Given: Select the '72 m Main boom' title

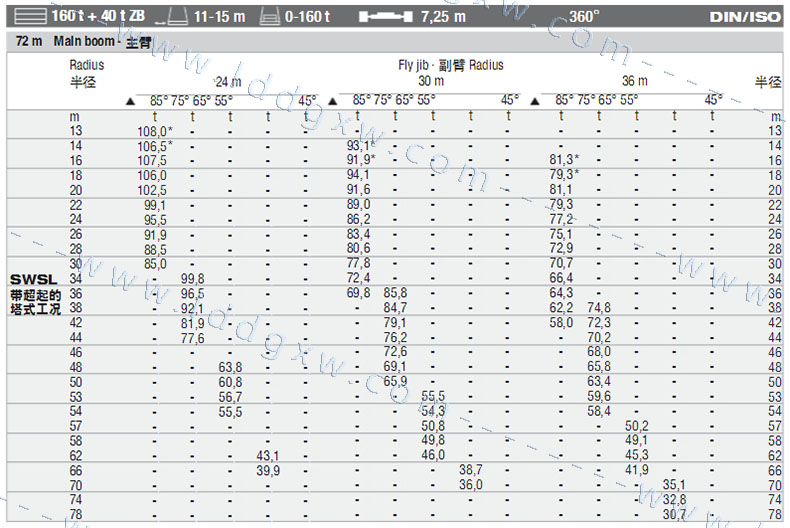Looking at the screenshot, I should pos(65,41).
